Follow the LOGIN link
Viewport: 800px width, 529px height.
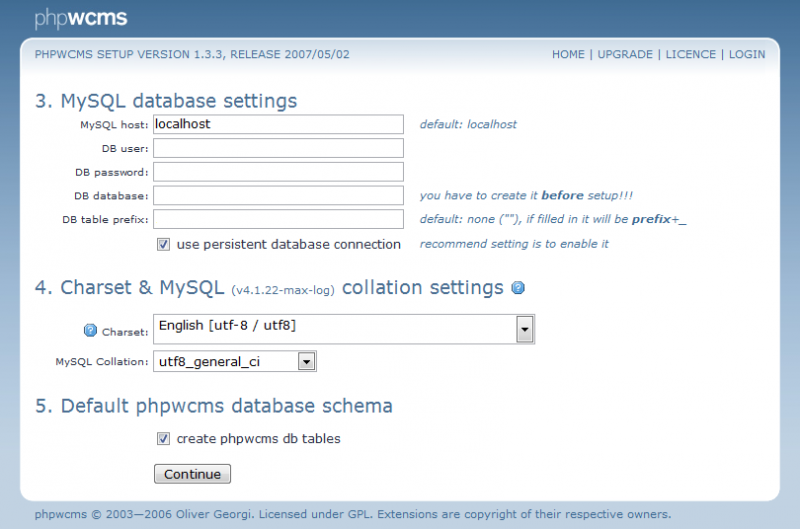pos(747,54)
